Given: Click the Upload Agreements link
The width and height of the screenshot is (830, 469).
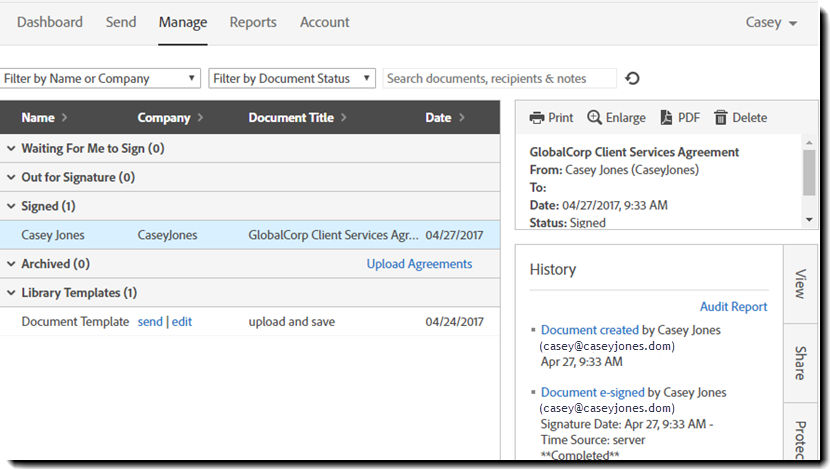Looking at the screenshot, I should (419, 264).
